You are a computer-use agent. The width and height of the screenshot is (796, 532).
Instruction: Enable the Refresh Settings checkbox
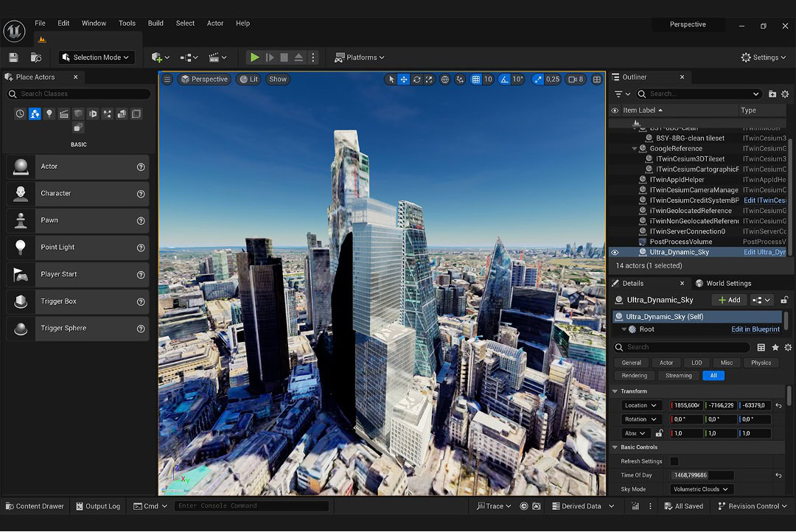pyautogui.click(x=674, y=461)
